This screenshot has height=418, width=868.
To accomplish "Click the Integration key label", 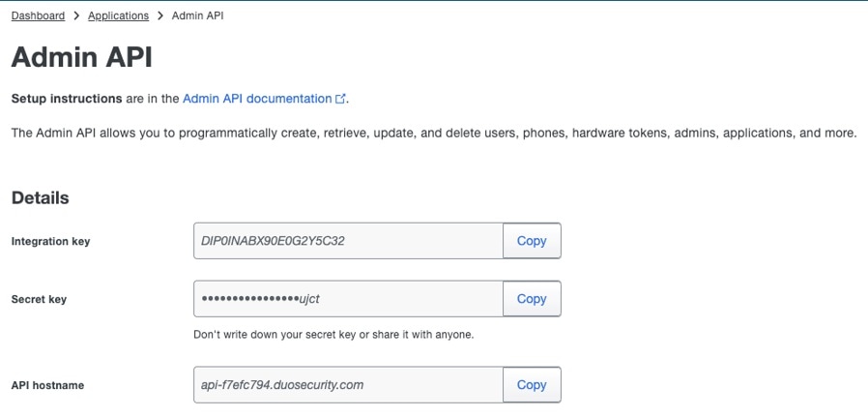I will 50,241.
